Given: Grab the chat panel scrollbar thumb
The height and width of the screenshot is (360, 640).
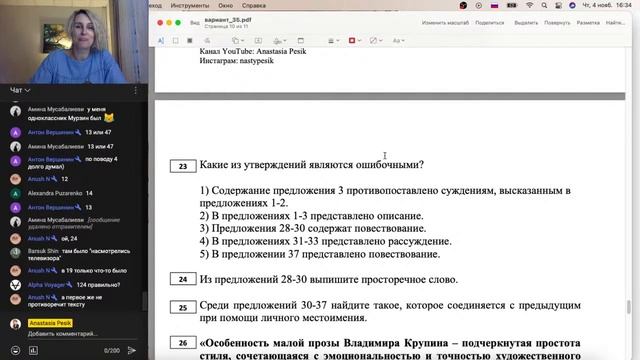Looking at the screenshot, I should tap(144, 301).
